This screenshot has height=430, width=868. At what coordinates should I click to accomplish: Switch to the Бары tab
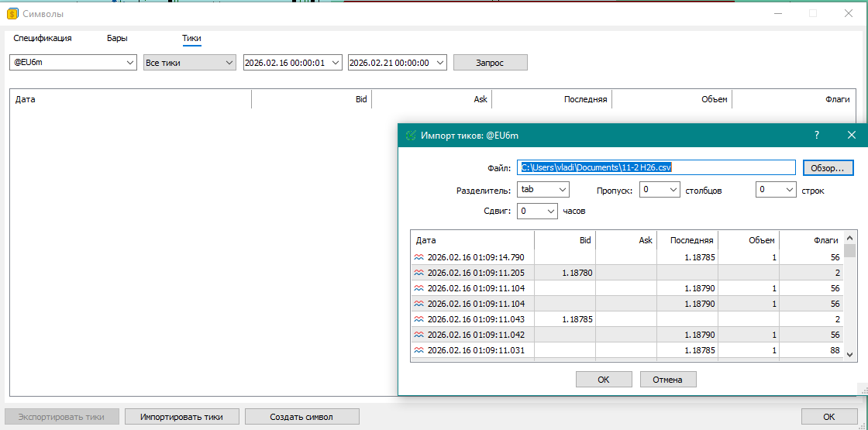pyautogui.click(x=117, y=38)
